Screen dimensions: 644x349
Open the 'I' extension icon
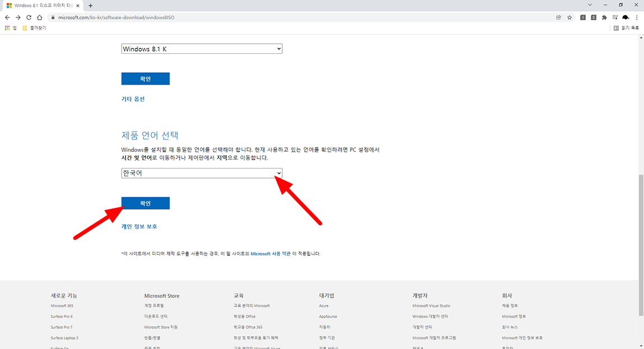583,17
